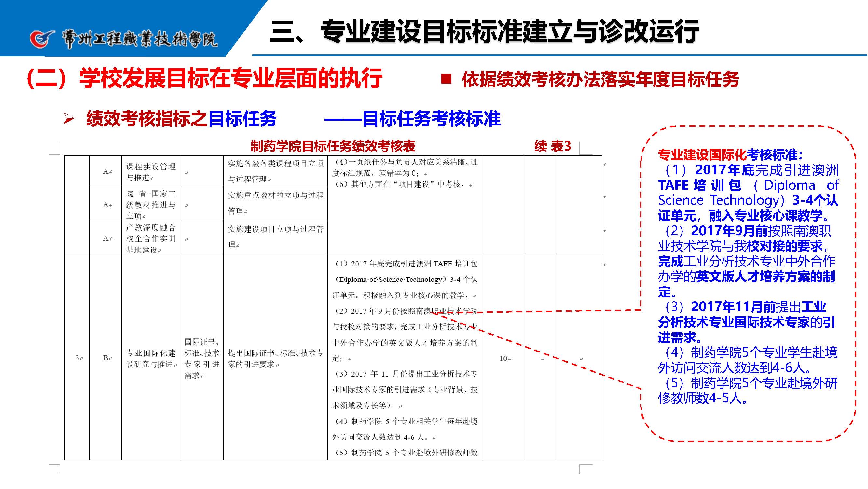Image resolution: width=868 pixels, height=489 pixels.
Task: Click the college name calligraphy in blue banner
Action: (x=140, y=40)
